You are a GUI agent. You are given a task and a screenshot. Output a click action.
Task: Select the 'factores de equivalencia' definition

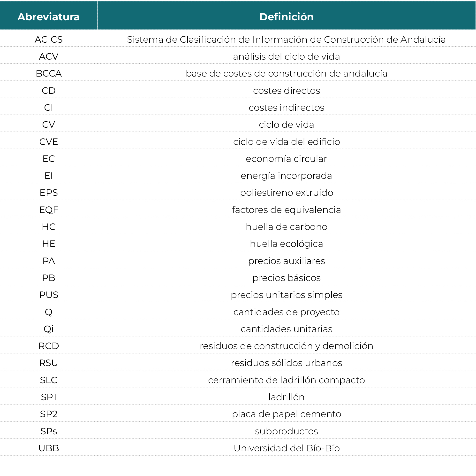tap(286, 210)
